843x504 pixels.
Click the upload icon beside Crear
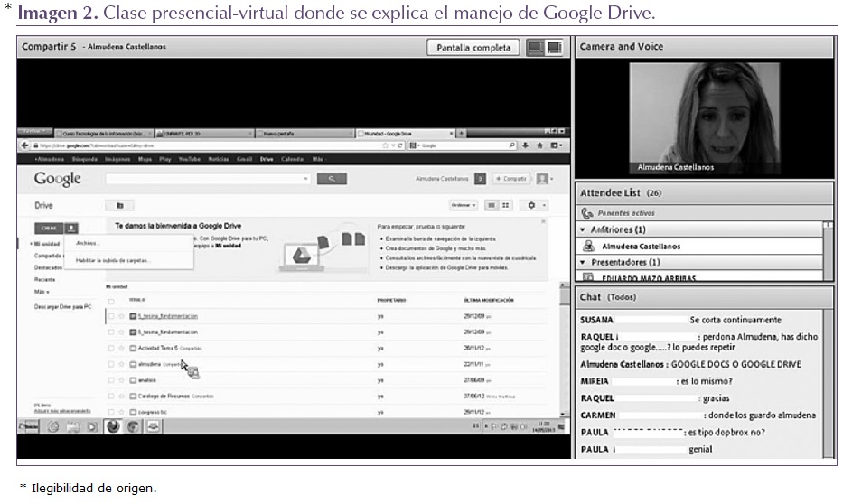71,228
